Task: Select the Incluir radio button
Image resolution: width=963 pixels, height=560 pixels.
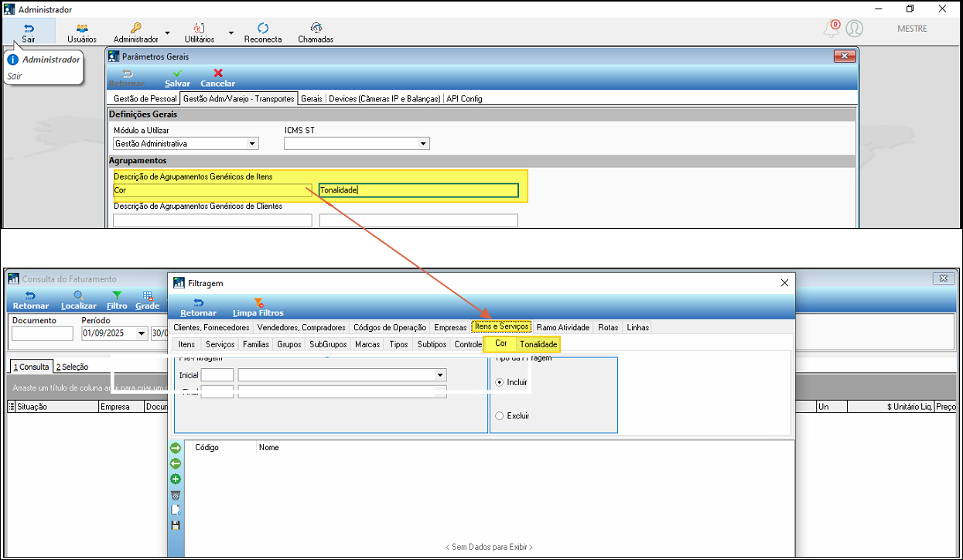Action: [500, 382]
